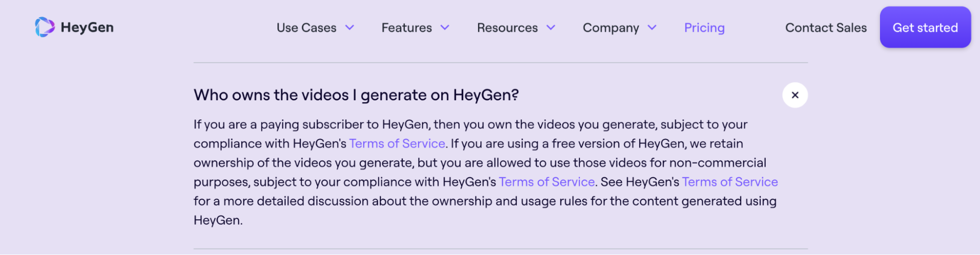
Task: Click the Contact Sales link
Action: pos(826,28)
